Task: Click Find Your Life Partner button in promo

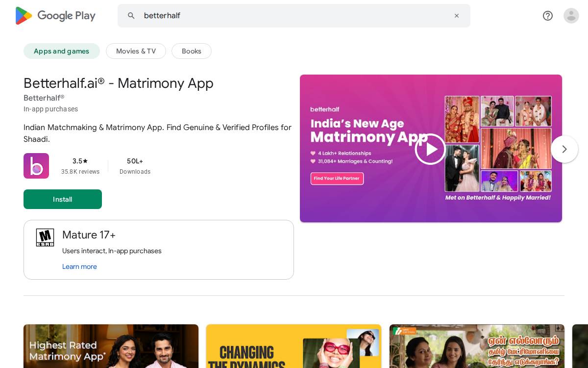Action: point(337,178)
